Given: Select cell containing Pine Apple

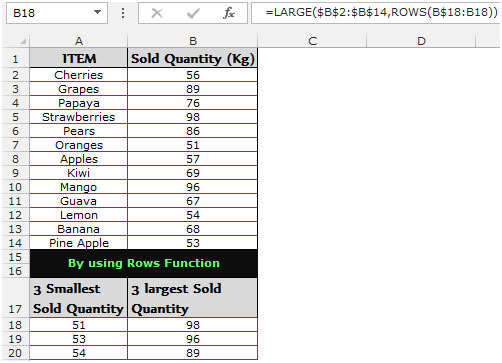Looking at the screenshot, I should coord(79,243).
